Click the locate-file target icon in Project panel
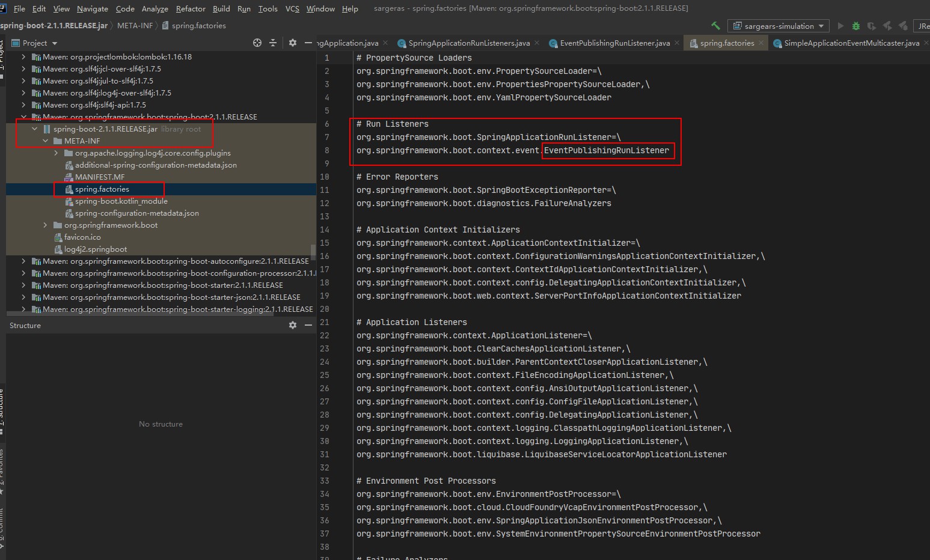The height and width of the screenshot is (560, 930). 257,43
